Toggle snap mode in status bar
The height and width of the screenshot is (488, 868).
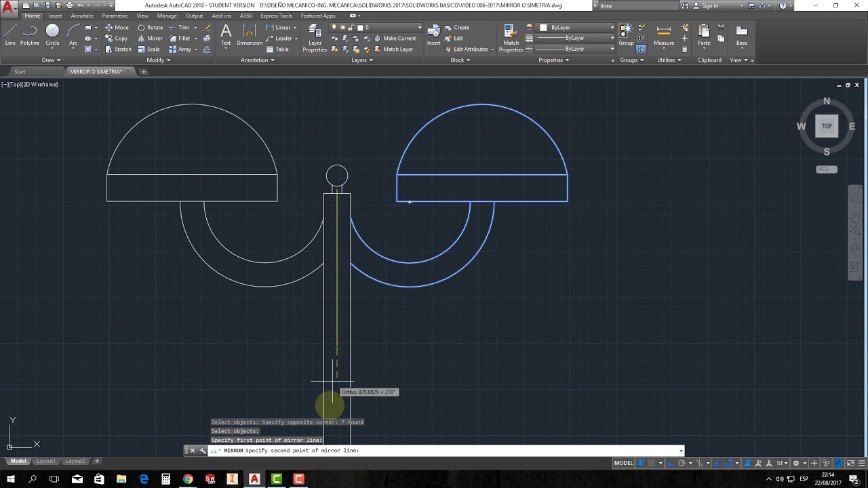coord(652,463)
